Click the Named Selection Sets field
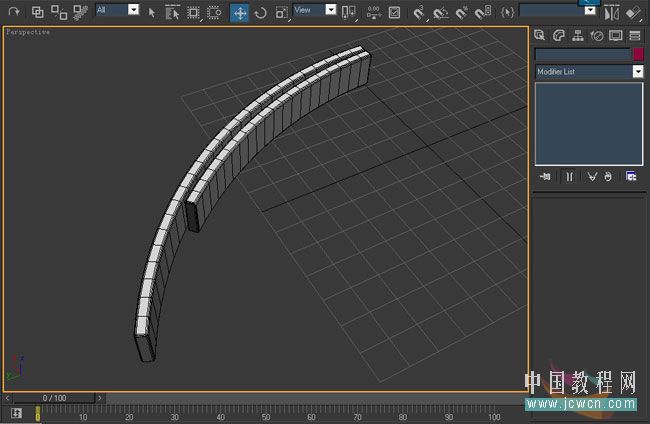 tap(551, 10)
